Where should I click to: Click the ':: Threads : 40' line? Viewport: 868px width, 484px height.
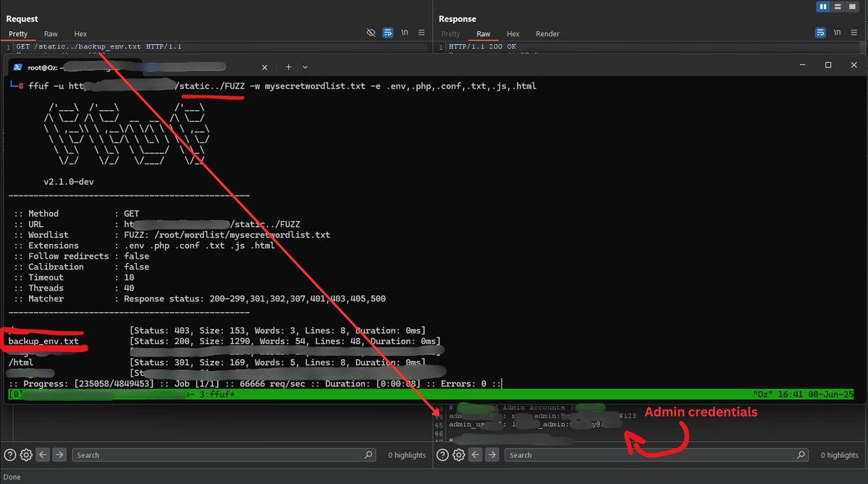(x=74, y=288)
